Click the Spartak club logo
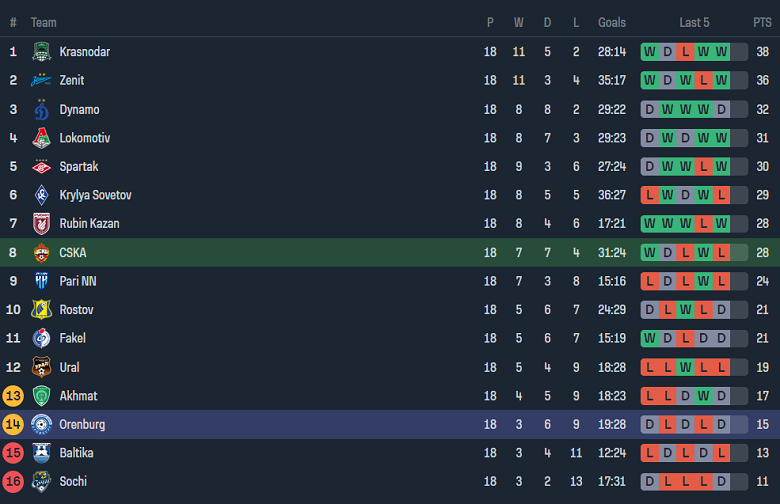This screenshot has height=504, width=780. [42, 167]
